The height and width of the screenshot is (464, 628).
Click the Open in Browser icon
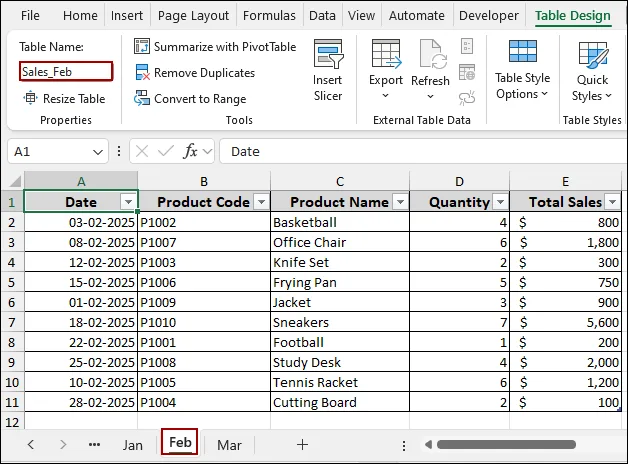pyautogui.click(x=467, y=72)
